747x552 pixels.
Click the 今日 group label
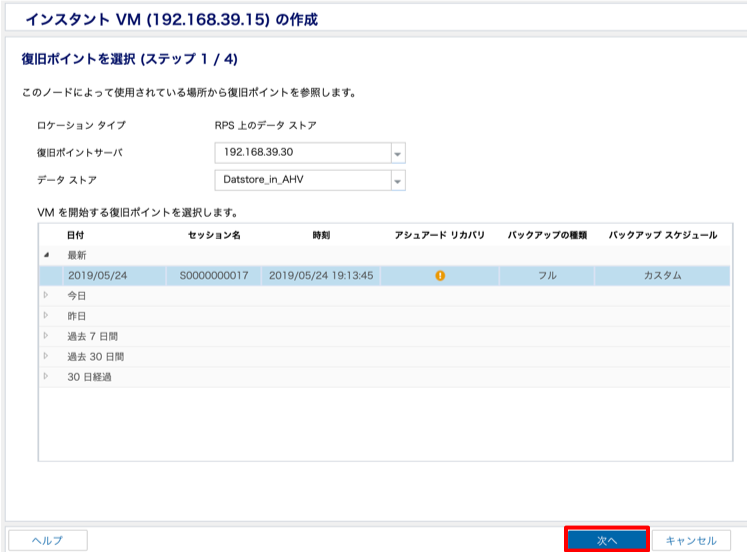(77, 296)
